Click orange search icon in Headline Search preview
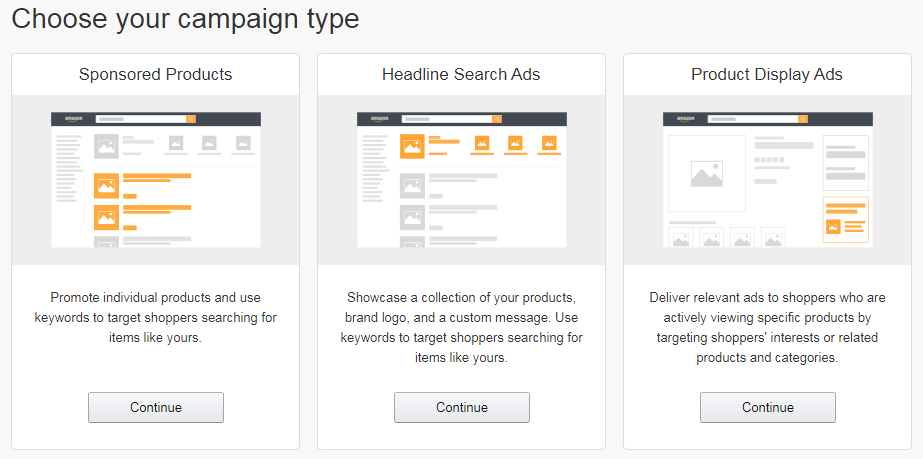The width and height of the screenshot is (923, 459). (x=497, y=119)
